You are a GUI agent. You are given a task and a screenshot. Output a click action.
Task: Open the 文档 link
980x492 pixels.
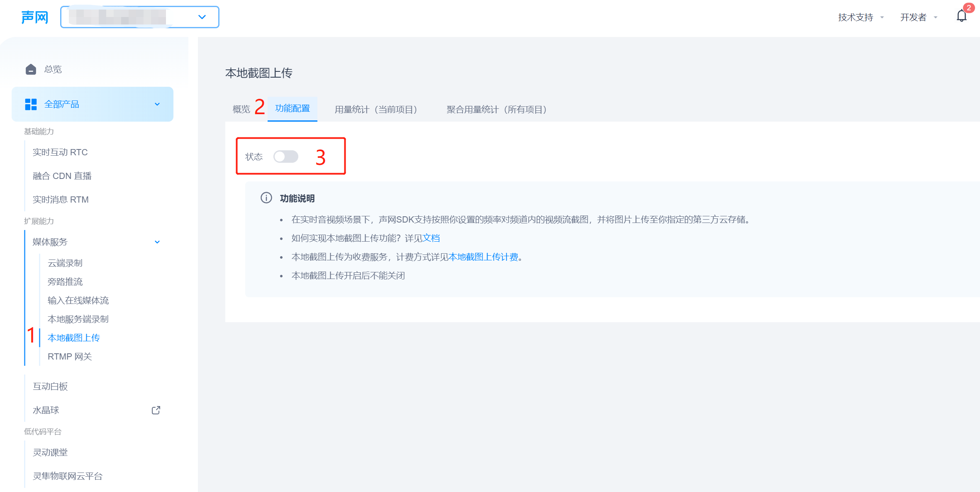[431, 238]
